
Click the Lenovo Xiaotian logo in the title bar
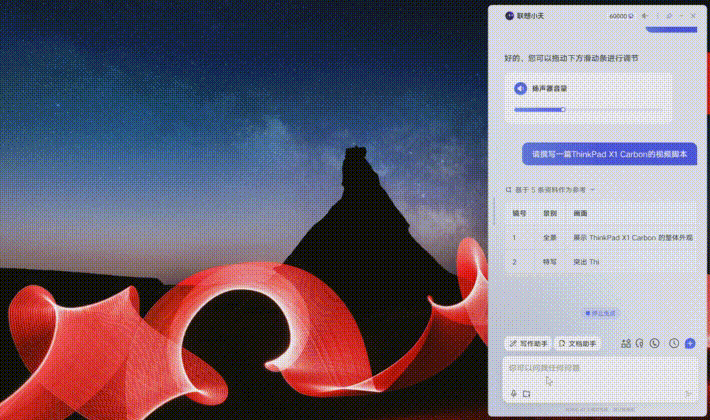pyautogui.click(x=508, y=16)
